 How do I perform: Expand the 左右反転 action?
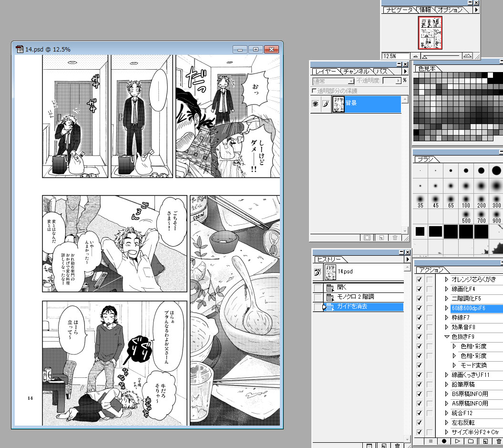pyautogui.click(x=447, y=423)
